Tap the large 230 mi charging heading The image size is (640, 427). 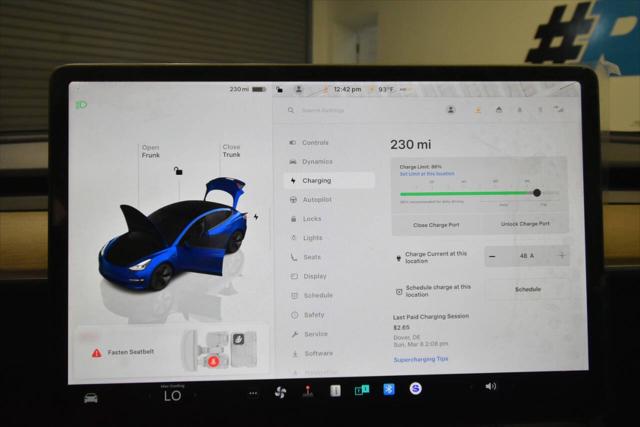pos(411,145)
